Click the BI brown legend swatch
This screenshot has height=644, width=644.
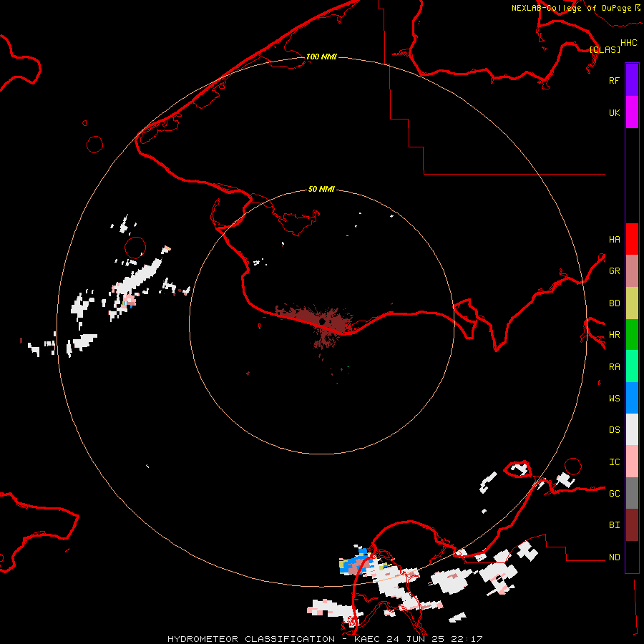pos(632,525)
